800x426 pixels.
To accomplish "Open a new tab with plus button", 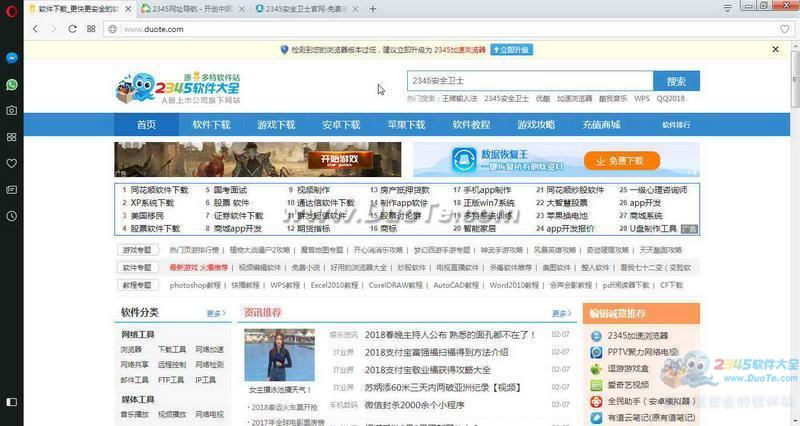I will point(374,9).
